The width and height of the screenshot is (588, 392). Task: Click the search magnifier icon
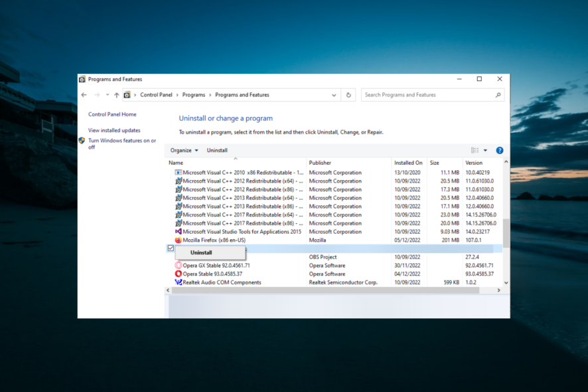tap(498, 95)
